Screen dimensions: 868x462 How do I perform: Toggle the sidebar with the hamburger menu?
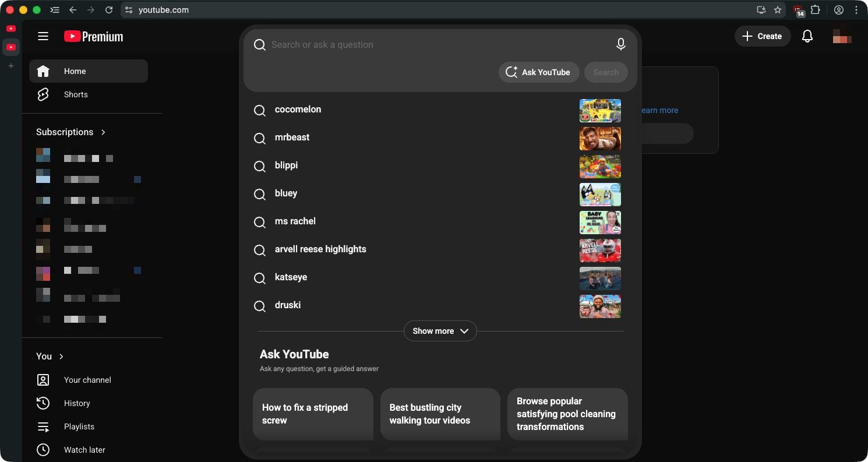[x=43, y=36]
